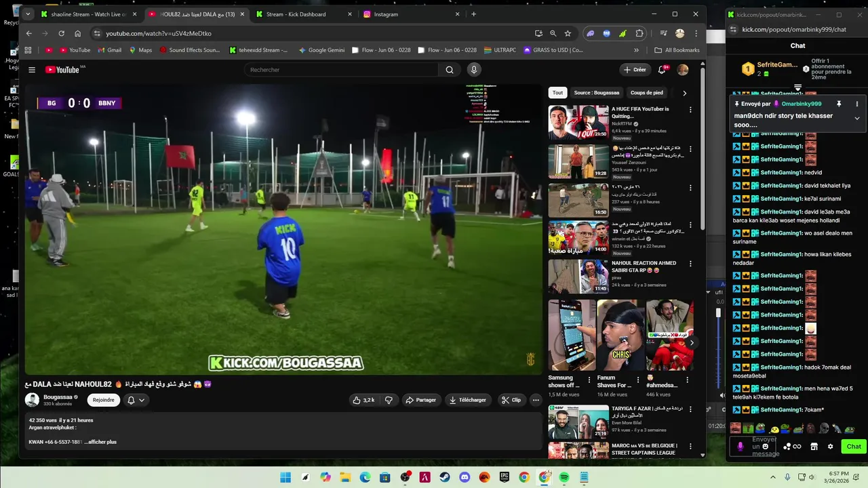
Task: Open Chrome three-dot menu
Action: pos(695,33)
